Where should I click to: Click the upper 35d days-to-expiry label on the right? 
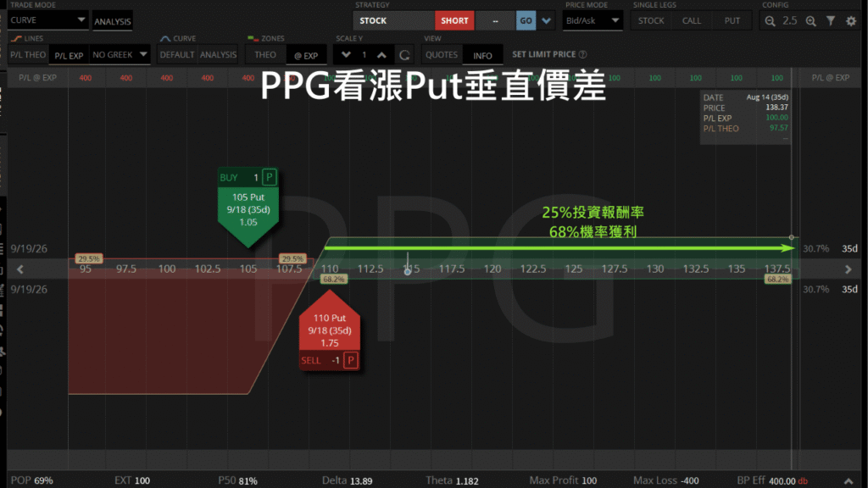click(x=849, y=248)
